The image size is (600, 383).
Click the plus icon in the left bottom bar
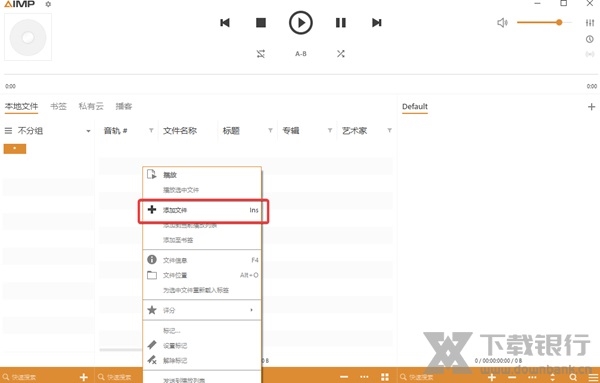(84, 377)
